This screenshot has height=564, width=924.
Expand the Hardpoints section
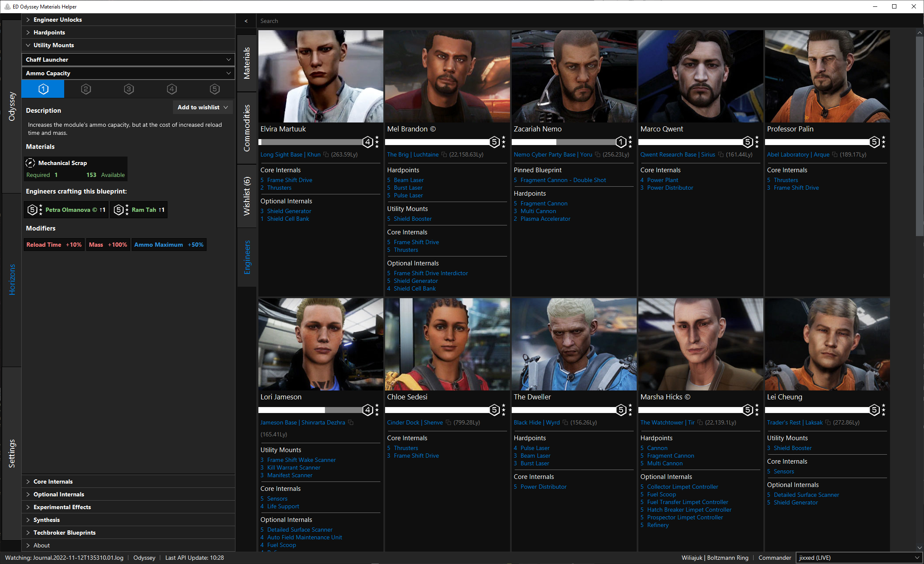point(128,32)
